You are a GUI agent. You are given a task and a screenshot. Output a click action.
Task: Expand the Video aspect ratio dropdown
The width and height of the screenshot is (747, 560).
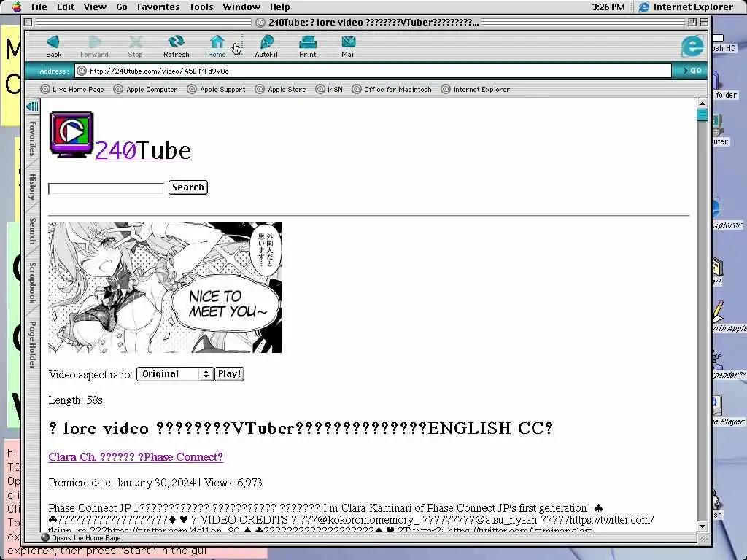click(175, 374)
